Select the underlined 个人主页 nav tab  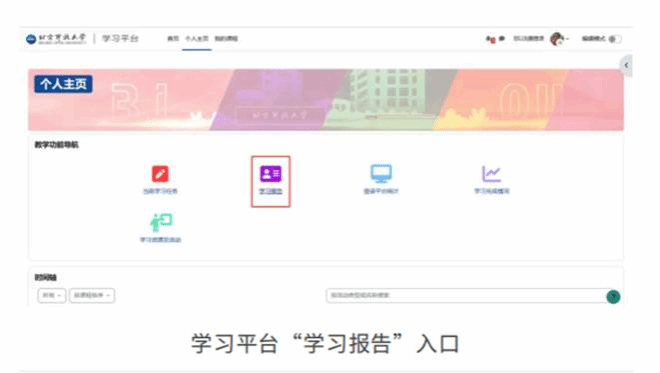pos(197,39)
